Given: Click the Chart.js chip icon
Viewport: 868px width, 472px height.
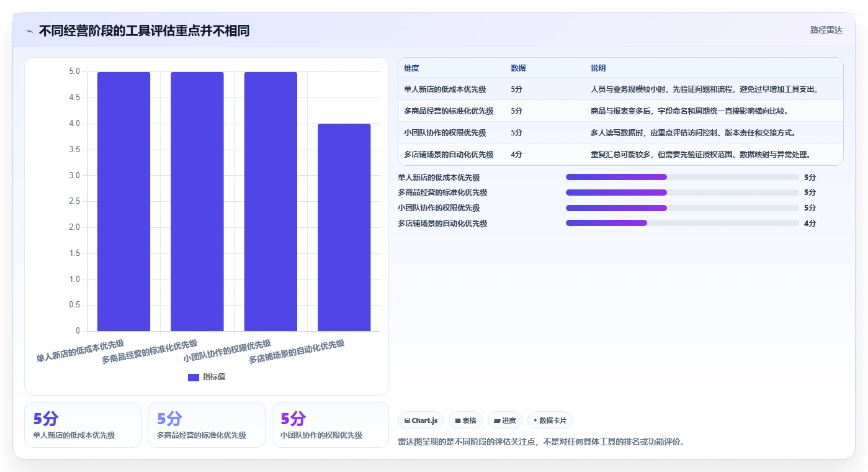Looking at the screenshot, I should pyautogui.click(x=407, y=420).
